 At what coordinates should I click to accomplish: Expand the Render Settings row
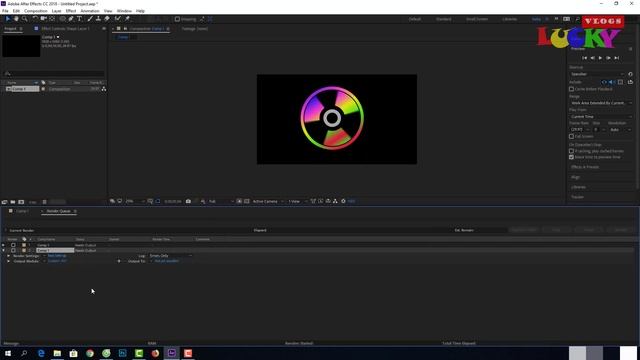coord(8,256)
